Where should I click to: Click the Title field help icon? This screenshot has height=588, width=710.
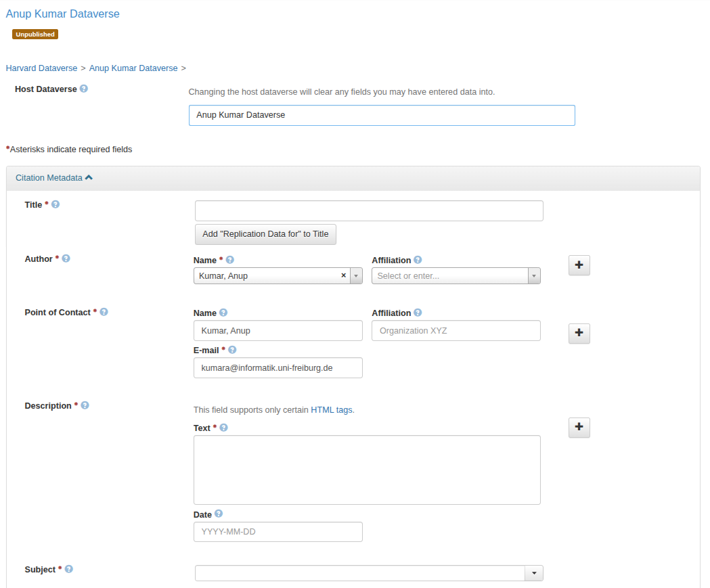click(x=55, y=204)
